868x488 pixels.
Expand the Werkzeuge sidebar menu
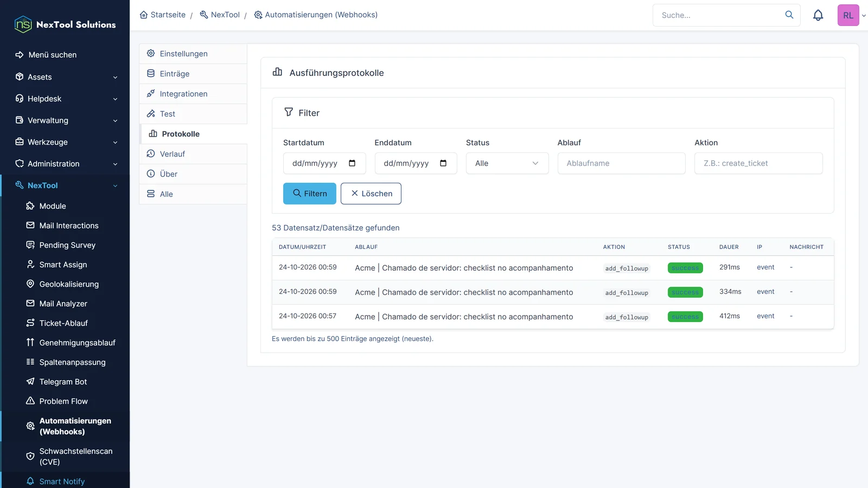pyautogui.click(x=65, y=142)
